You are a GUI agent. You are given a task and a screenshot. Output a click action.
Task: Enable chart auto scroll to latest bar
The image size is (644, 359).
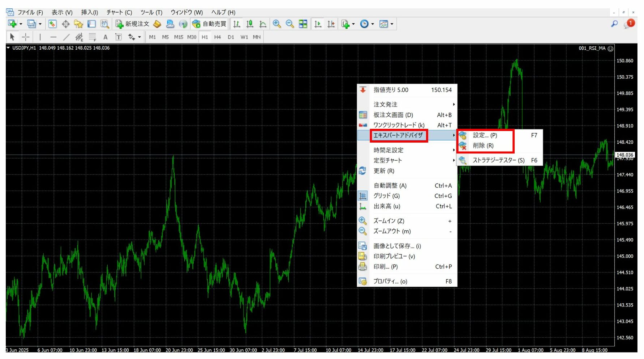tap(318, 24)
